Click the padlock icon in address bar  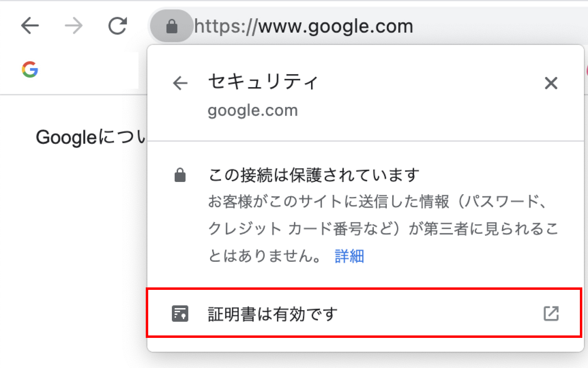pyautogui.click(x=171, y=26)
